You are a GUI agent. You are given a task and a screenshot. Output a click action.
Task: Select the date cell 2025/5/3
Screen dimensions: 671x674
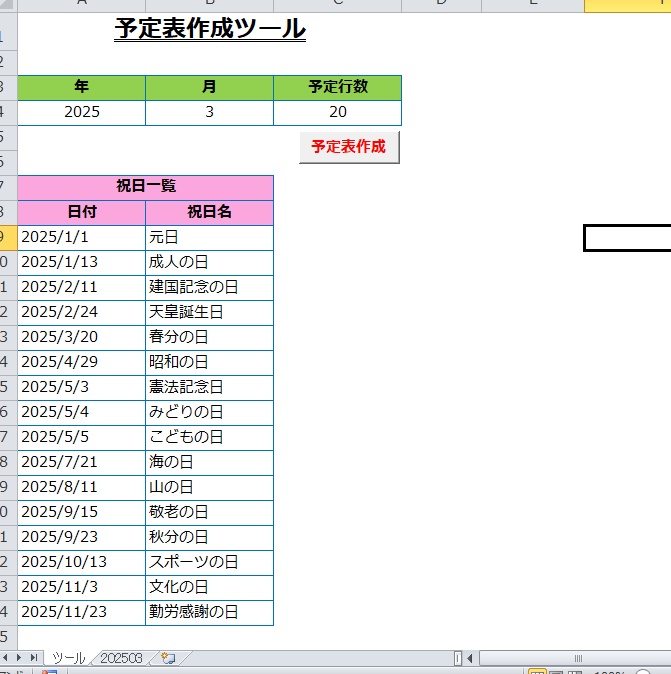82,387
